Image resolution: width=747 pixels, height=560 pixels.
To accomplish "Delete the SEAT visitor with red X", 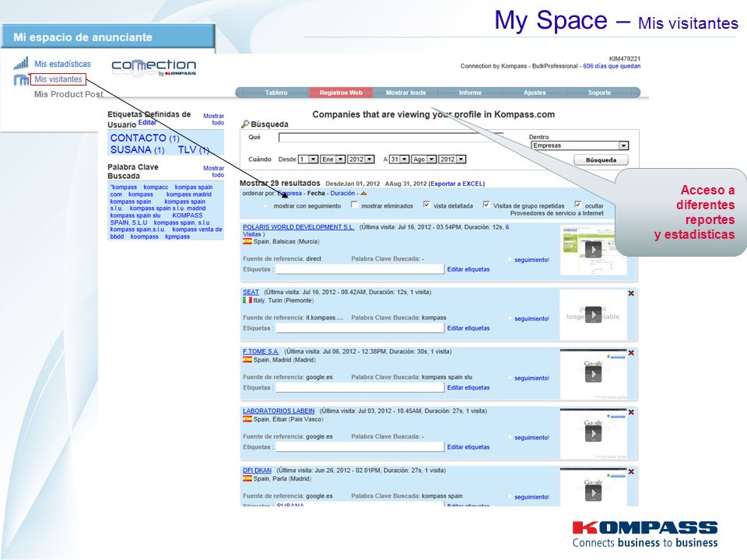I will point(631,293).
